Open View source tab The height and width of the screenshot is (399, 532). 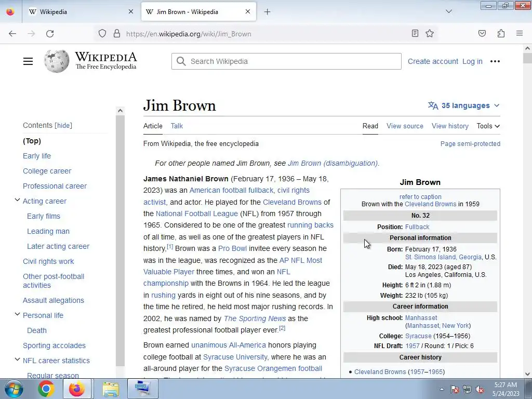pos(405,126)
